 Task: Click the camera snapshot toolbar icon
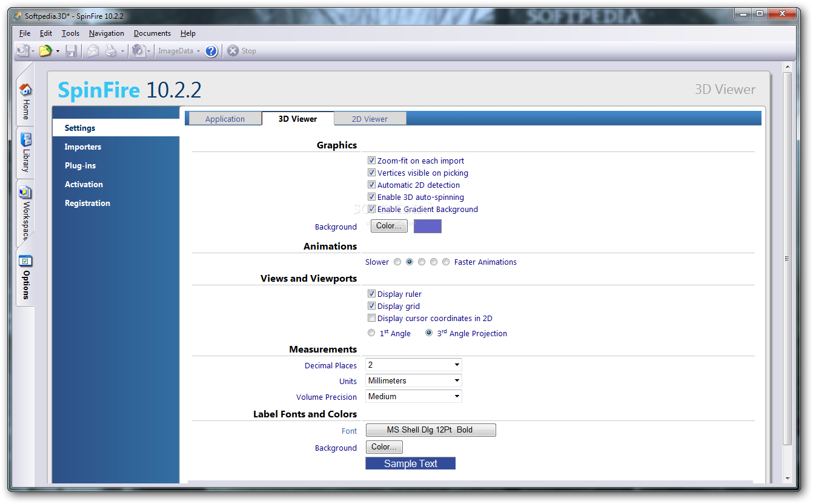(139, 51)
